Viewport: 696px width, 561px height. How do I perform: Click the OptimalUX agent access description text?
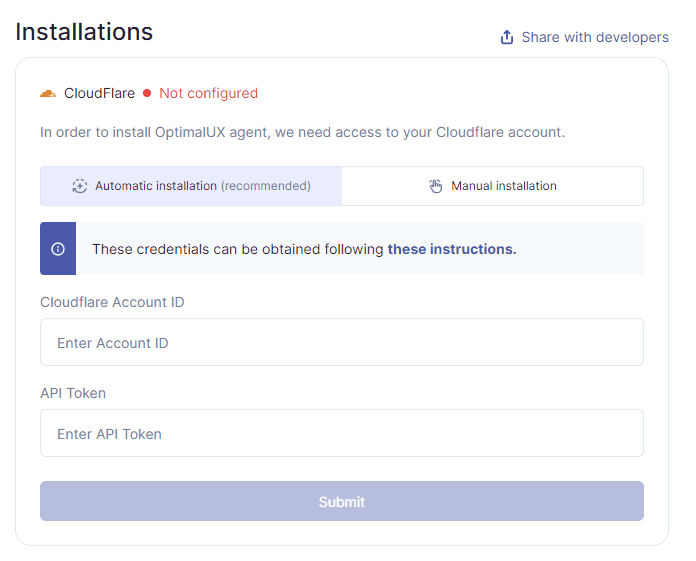pyautogui.click(x=302, y=132)
